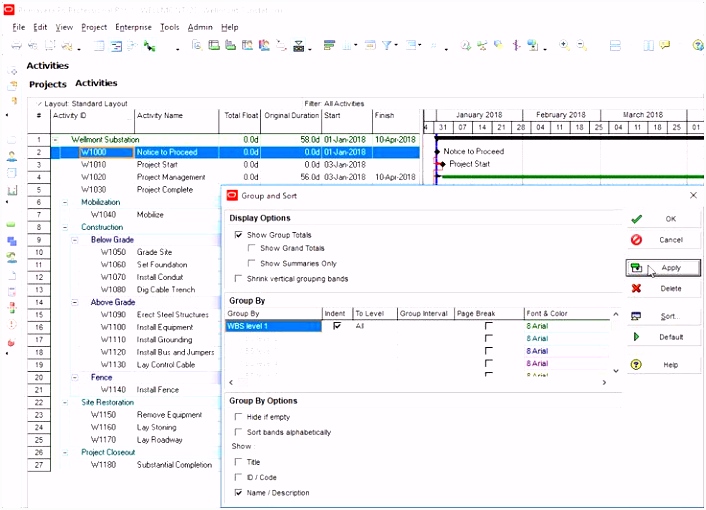The image size is (706, 510).
Task: Uncheck Name / Description show option
Action: tap(239, 492)
